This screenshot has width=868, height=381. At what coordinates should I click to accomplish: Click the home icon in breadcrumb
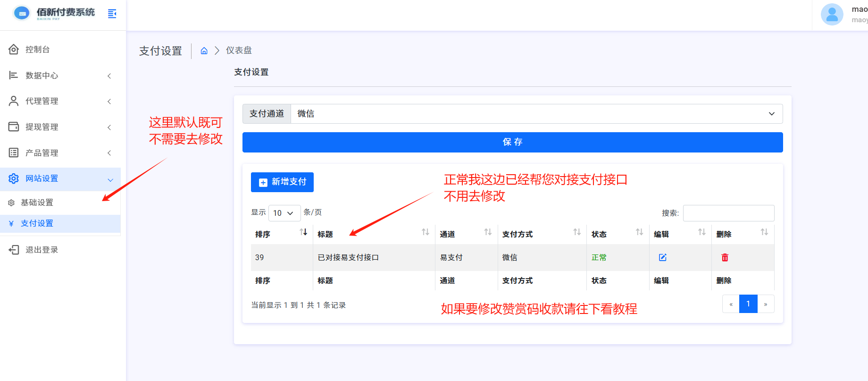(204, 51)
